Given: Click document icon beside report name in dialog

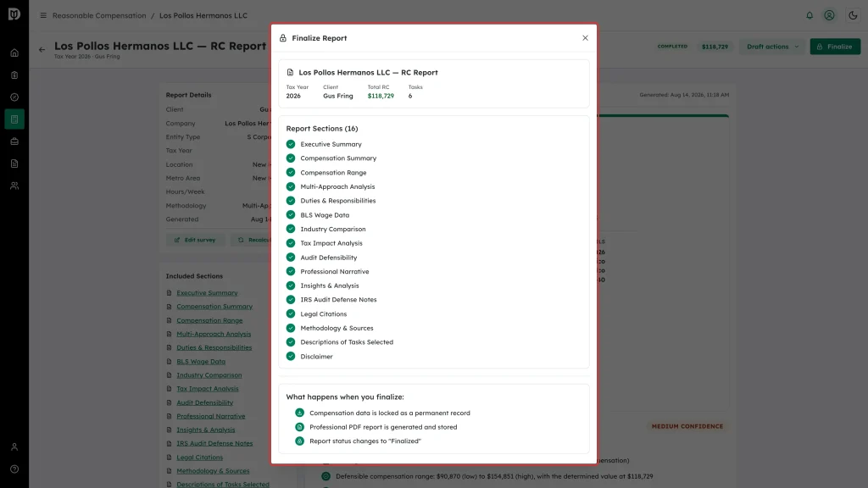Looking at the screenshot, I should click(290, 73).
